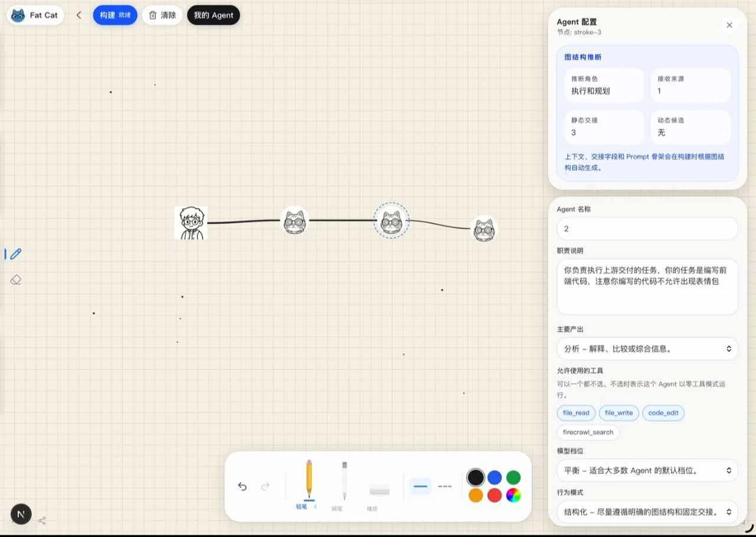756x537 pixels.
Task: Click the redo arrow in drawing toolbar
Action: point(266,486)
